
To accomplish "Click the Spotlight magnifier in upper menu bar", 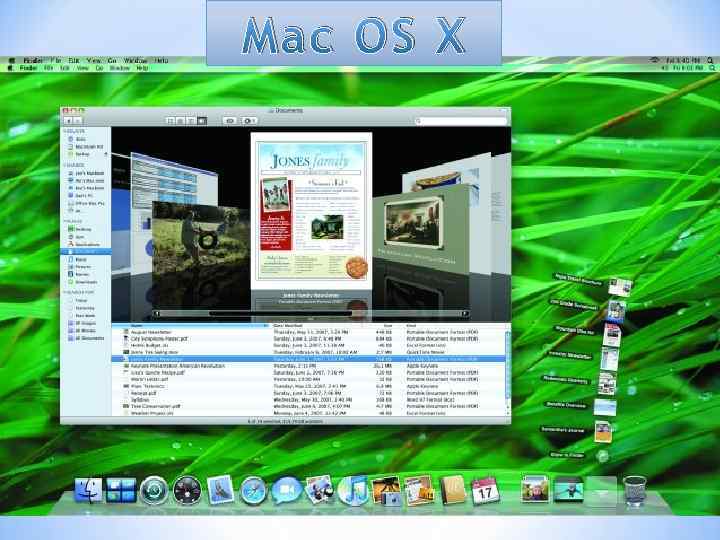I will [710, 60].
